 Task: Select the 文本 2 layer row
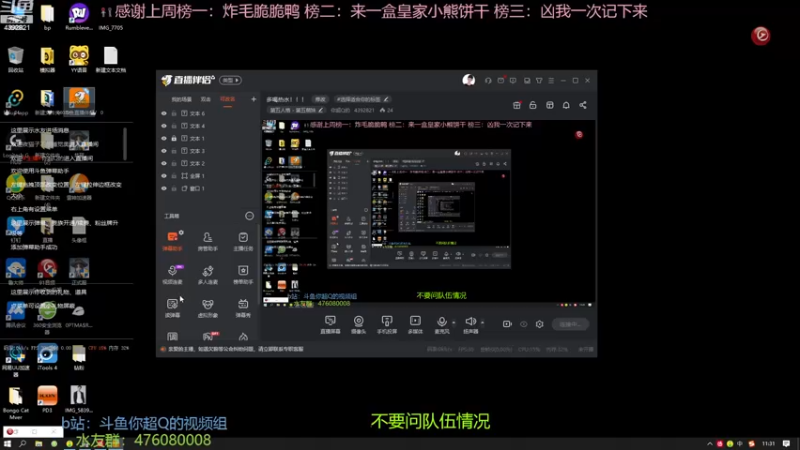tap(208, 163)
